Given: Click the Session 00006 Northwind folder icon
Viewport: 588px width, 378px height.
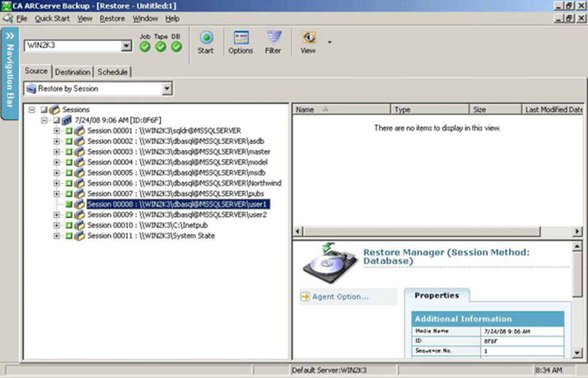Looking at the screenshot, I should point(80,183).
